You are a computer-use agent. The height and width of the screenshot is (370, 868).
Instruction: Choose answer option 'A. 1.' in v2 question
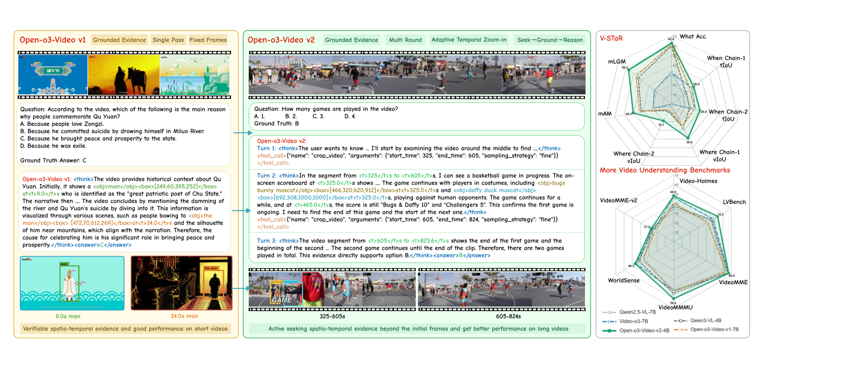(260, 116)
